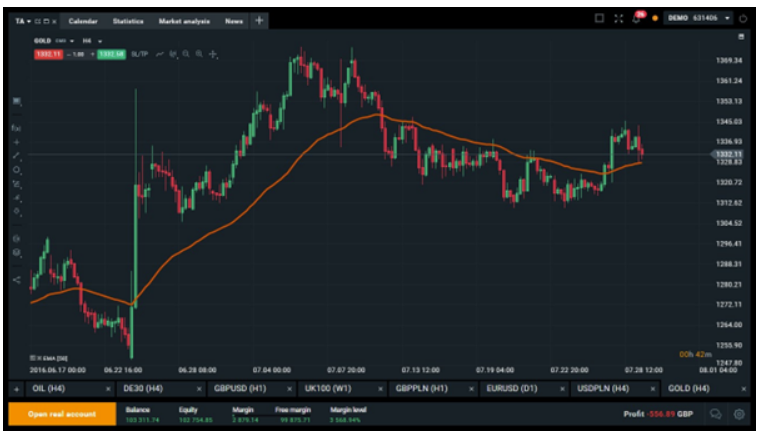This screenshot has height=436, width=762.
Task: Select the ellipse shape drawing tool
Action: 17,170
